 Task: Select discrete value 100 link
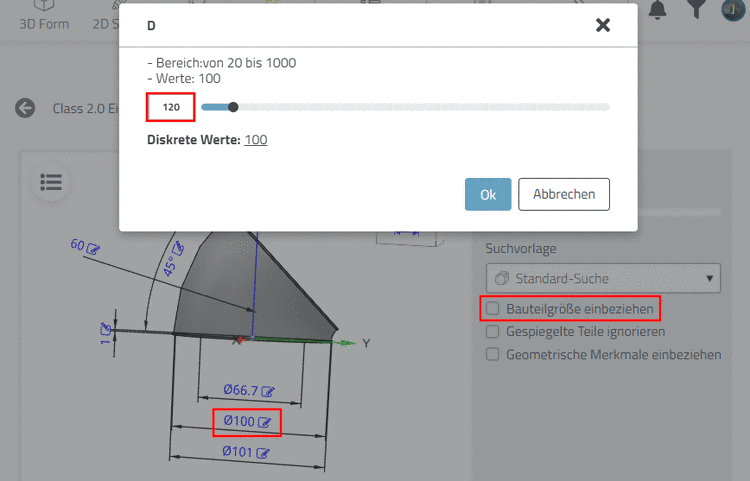coord(256,140)
